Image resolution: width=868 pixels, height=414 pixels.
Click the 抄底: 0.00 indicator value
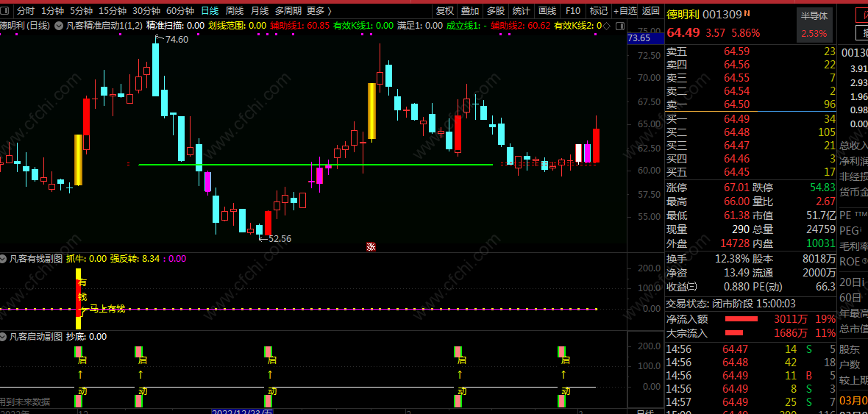[86, 337]
